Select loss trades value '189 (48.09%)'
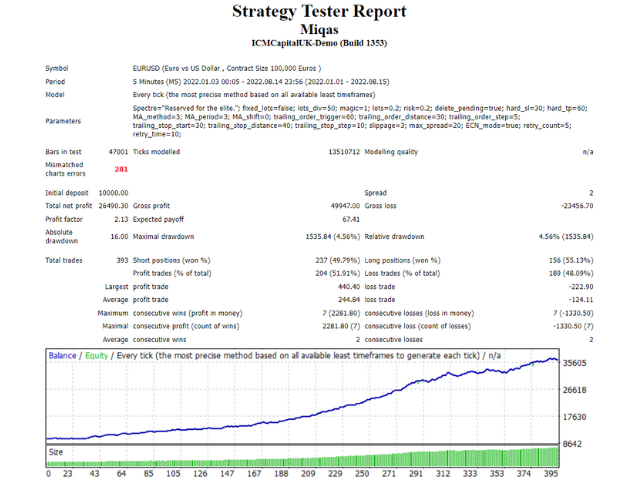 [x=571, y=273]
